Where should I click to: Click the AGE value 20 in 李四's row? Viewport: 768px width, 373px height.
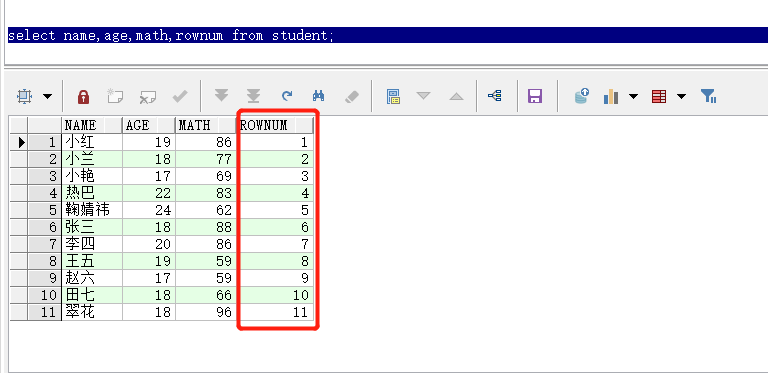pyautogui.click(x=149, y=244)
